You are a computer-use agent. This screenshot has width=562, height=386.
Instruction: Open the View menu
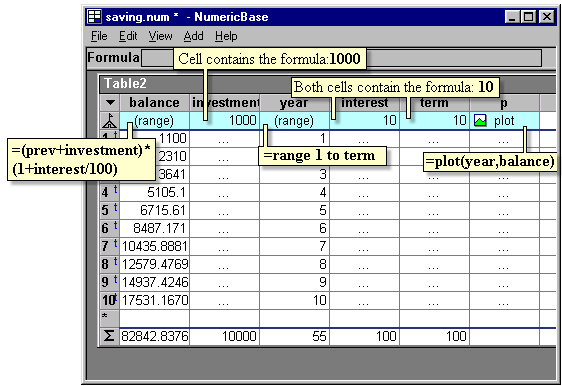point(160,36)
